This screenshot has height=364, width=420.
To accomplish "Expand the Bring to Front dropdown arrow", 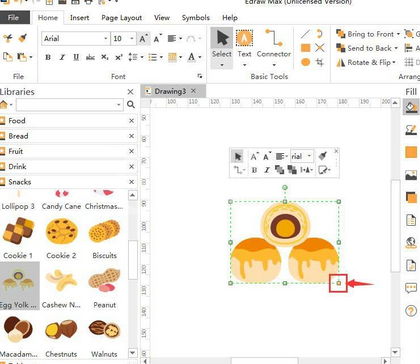I will [398, 34].
